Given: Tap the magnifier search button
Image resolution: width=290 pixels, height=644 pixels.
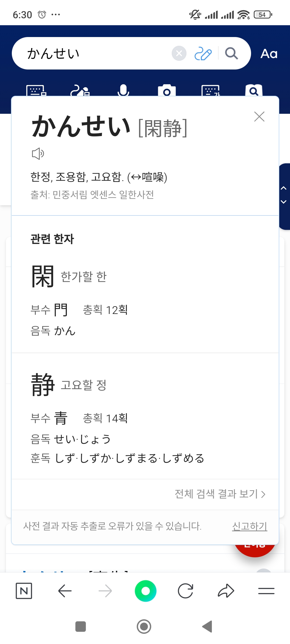Looking at the screenshot, I should point(231,53).
